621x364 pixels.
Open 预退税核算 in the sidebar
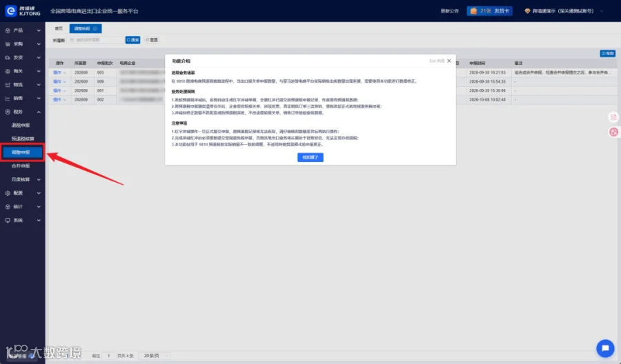click(23, 139)
